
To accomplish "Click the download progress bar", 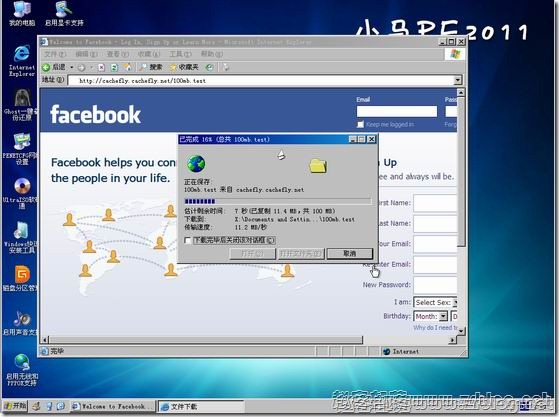I will click(x=278, y=201).
